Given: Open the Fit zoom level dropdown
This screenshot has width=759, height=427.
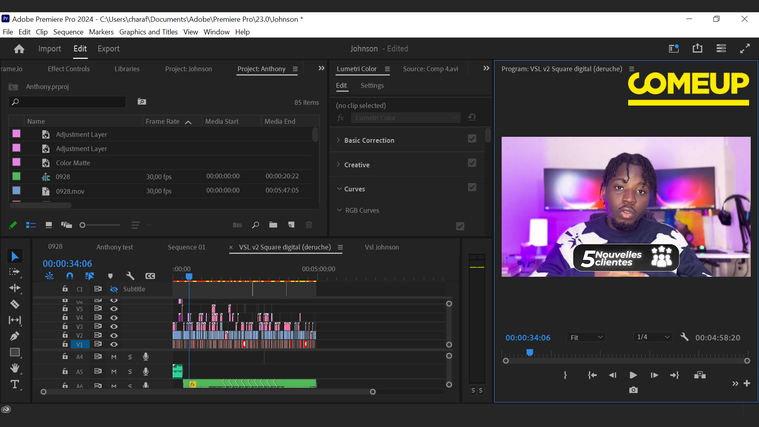Looking at the screenshot, I should [x=586, y=338].
